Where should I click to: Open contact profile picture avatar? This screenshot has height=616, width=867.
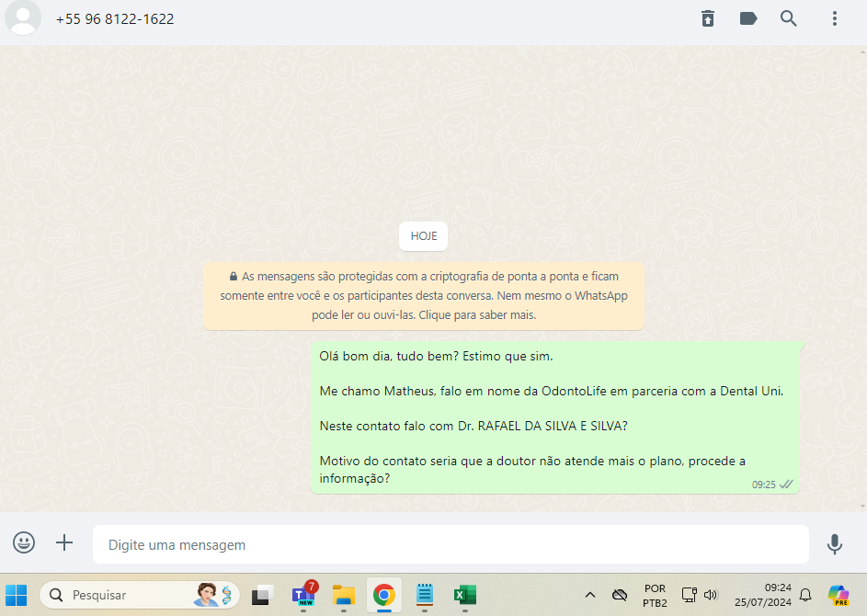coord(23,17)
